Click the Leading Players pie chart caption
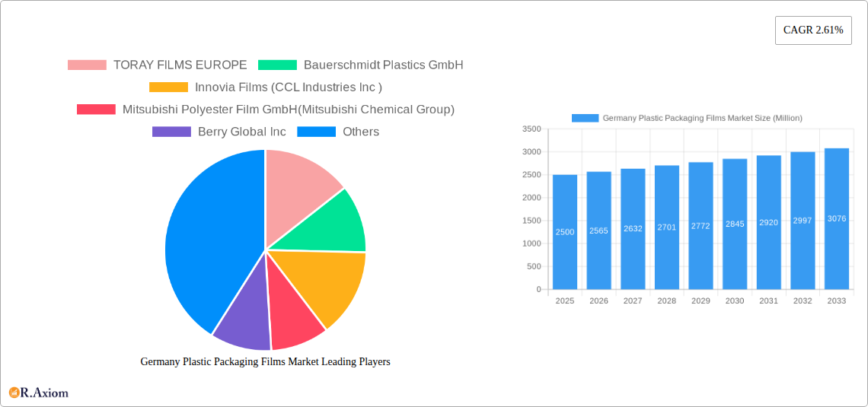The width and height of the screenshot is (868, 407). [x=265, y=361]
